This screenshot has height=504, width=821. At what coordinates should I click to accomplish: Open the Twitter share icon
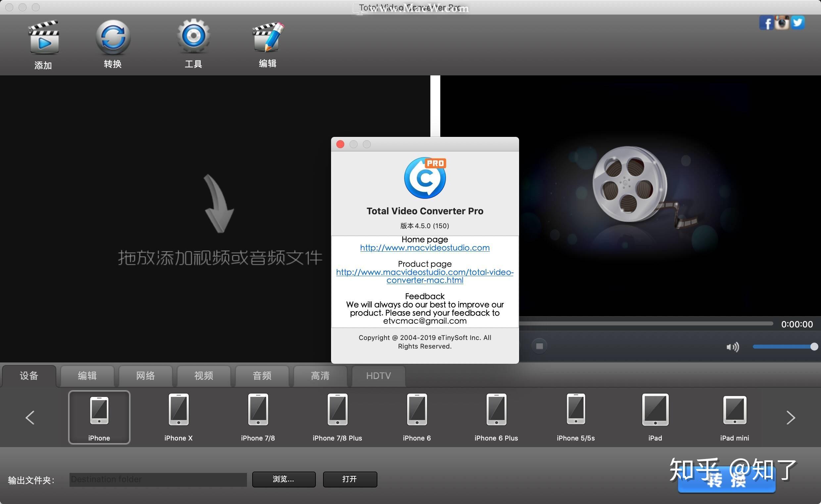pyautogui.click(x=798, y=22)
